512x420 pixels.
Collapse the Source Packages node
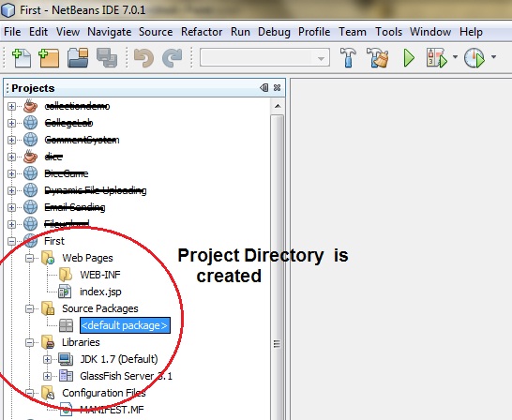click(x=29, y=308)
